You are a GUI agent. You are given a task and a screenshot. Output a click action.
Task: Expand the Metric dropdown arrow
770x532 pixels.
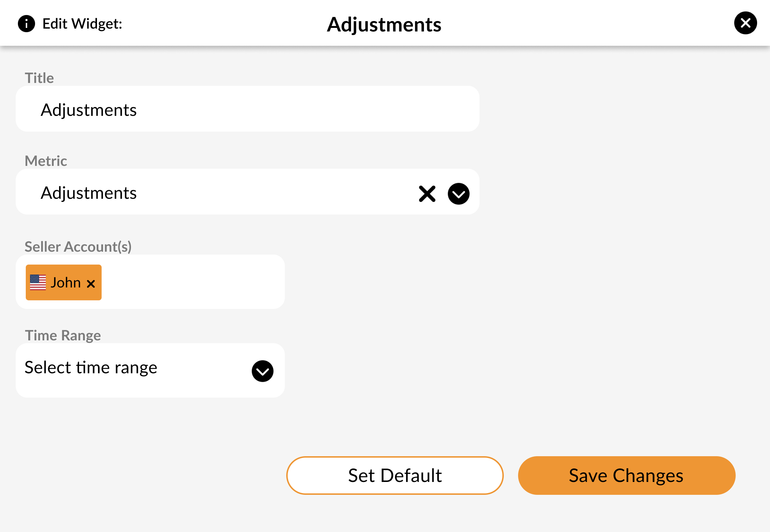tap(459, 194)
